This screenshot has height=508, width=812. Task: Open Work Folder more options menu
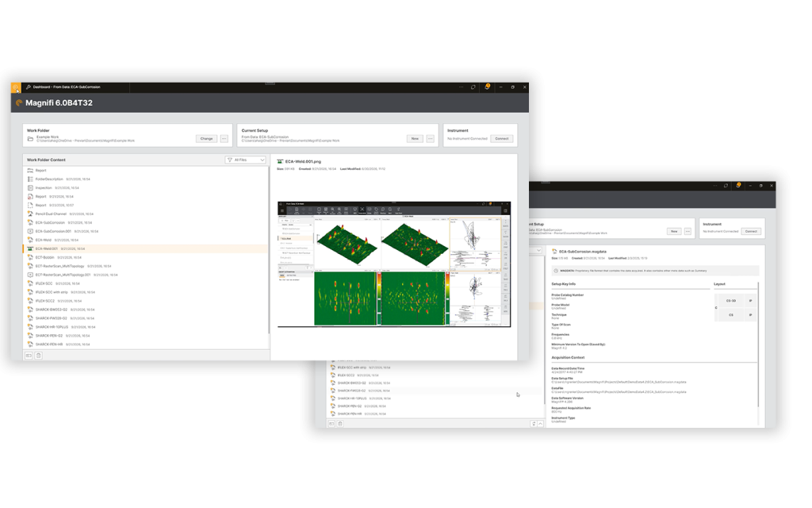(224, 138)
